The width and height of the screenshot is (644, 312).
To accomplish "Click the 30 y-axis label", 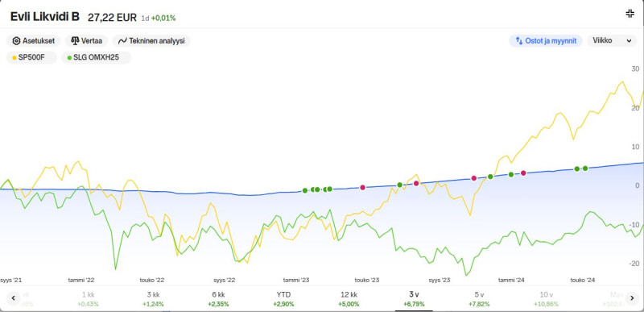I will point(635,69).
